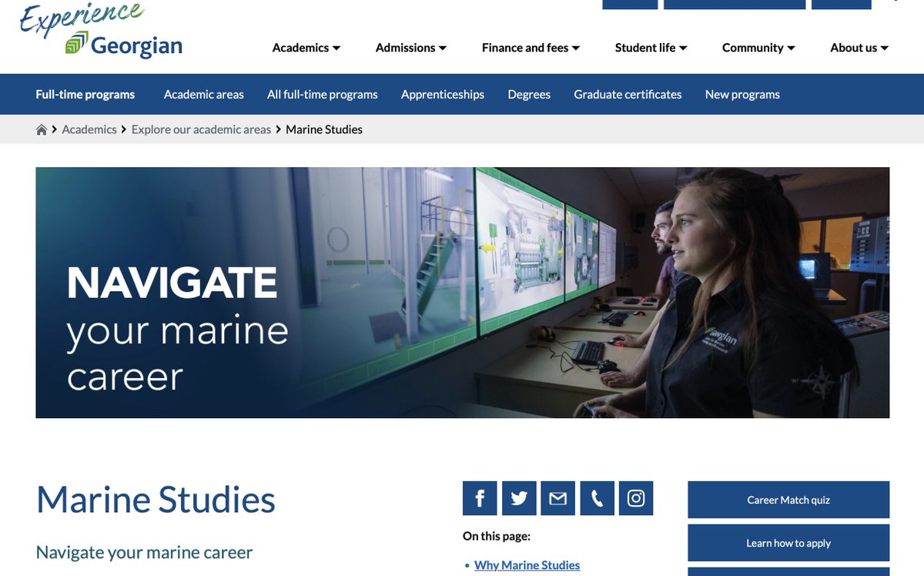This screenshot has width=924, height=576.
Task: Click Explore our academic areas breadcrumb
Action: click(x=201, y=129)
